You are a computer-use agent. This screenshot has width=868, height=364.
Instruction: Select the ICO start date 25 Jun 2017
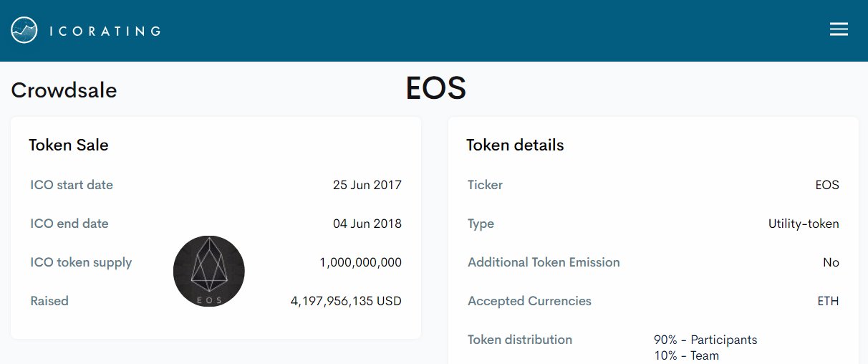point(367,185)
